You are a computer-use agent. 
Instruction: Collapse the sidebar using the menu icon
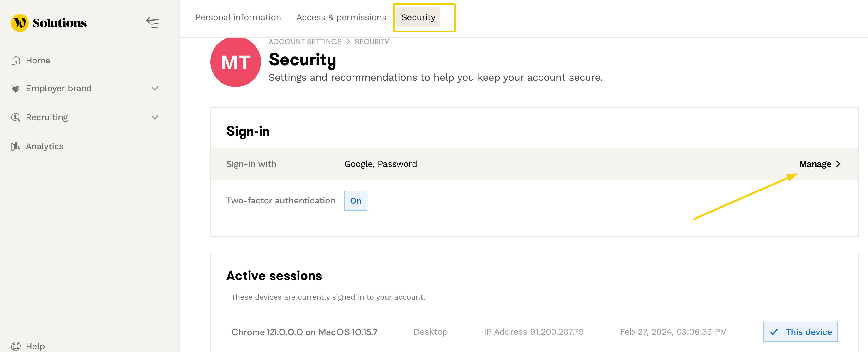click(x=152, y=23)
